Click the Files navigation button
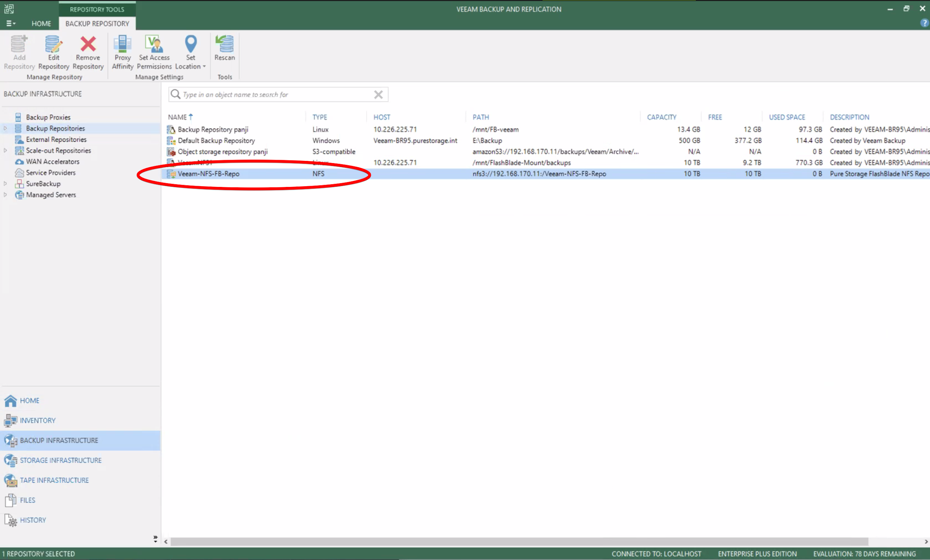 27,500
